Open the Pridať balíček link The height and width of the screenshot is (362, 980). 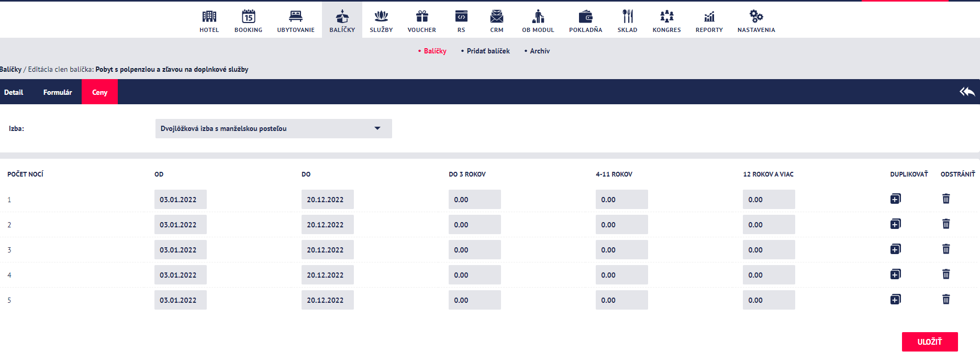click(x=488, y=51)
